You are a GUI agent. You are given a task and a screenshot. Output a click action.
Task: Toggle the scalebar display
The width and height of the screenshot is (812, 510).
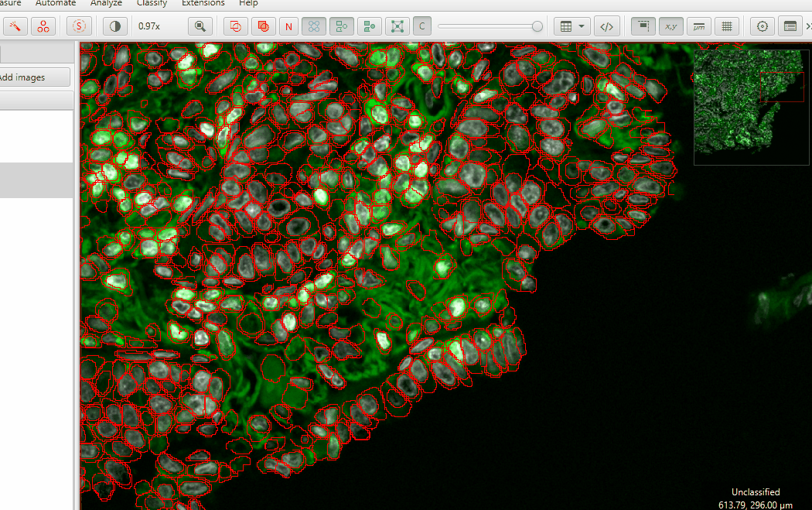(699, 26)
